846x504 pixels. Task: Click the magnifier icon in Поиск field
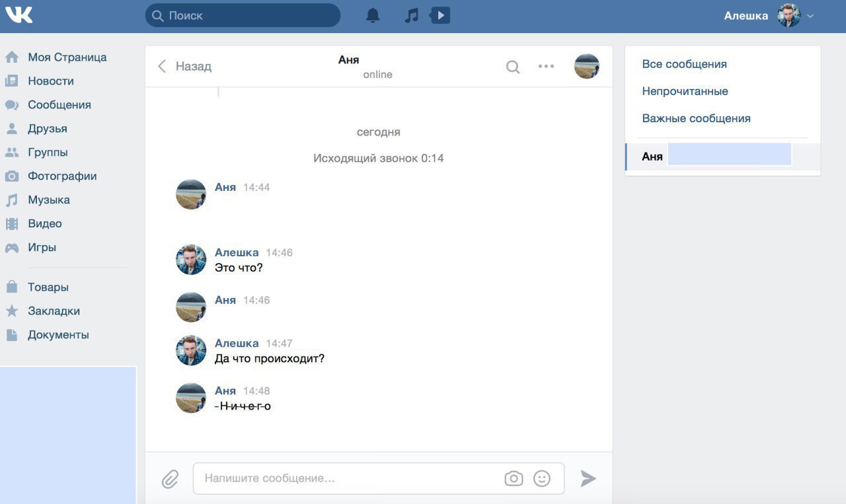157,15
